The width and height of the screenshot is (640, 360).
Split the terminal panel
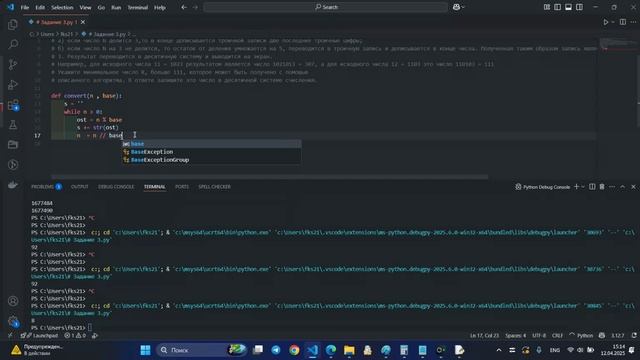592,187
